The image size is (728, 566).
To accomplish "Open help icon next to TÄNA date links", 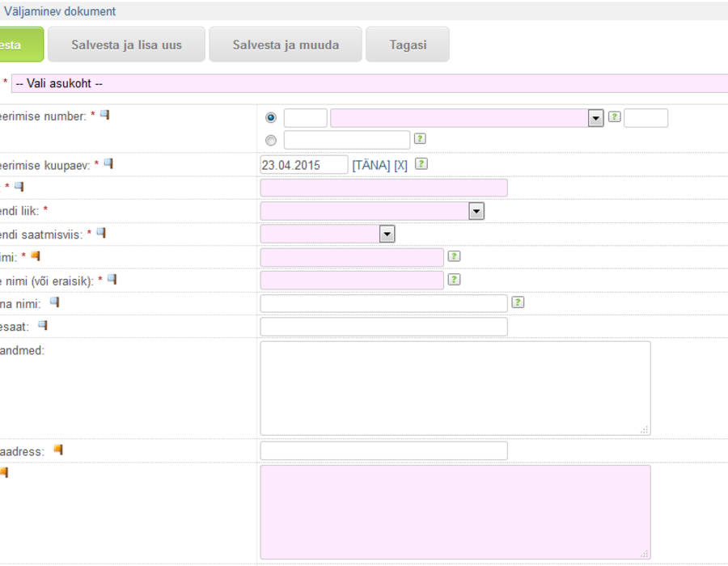I will click(x=421, y=163).
